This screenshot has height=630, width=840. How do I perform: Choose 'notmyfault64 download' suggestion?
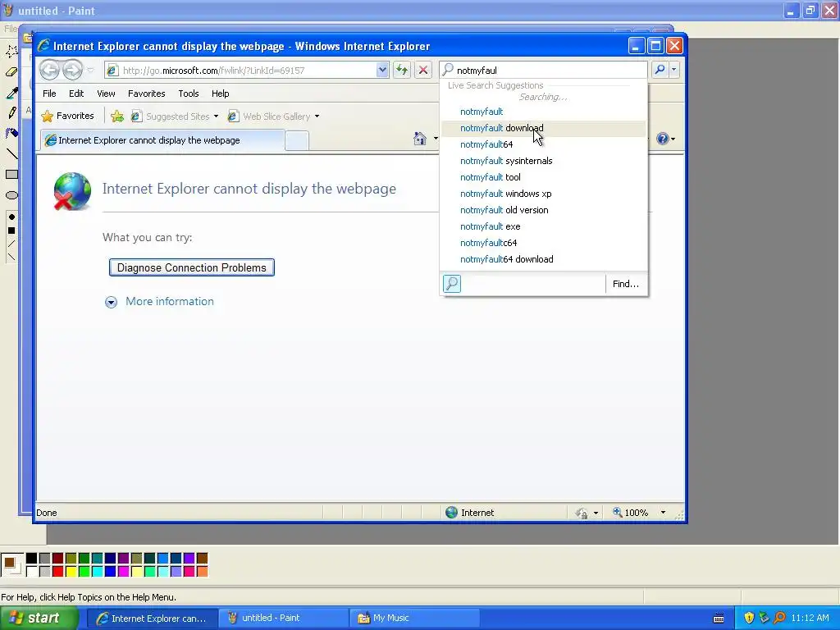pos(543,259)
